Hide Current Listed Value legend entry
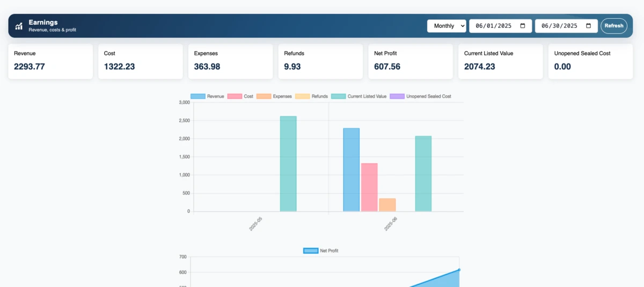This screenshot has height=287, width=644. pyautogui.click(x=359, y=96)
